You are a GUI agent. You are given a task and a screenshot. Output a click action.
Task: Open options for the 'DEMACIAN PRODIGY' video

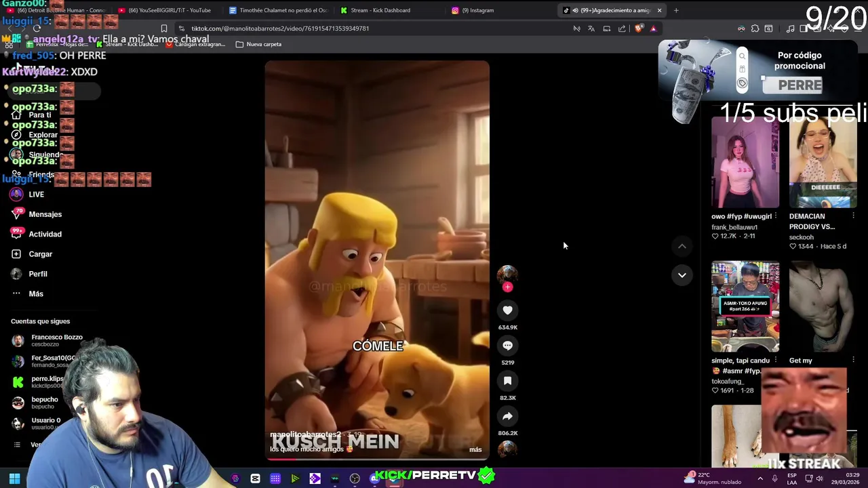point(853,216)
